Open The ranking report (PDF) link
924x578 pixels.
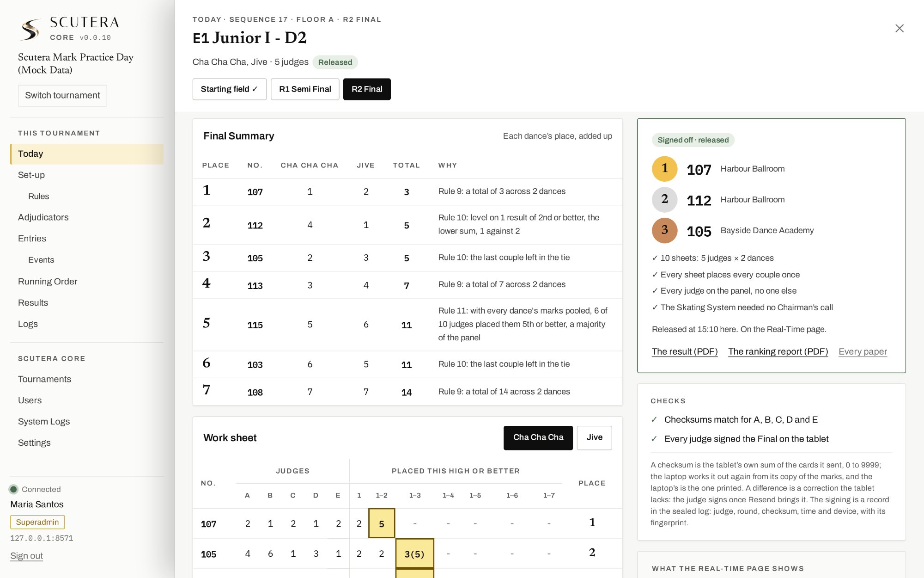click(778, 351)
